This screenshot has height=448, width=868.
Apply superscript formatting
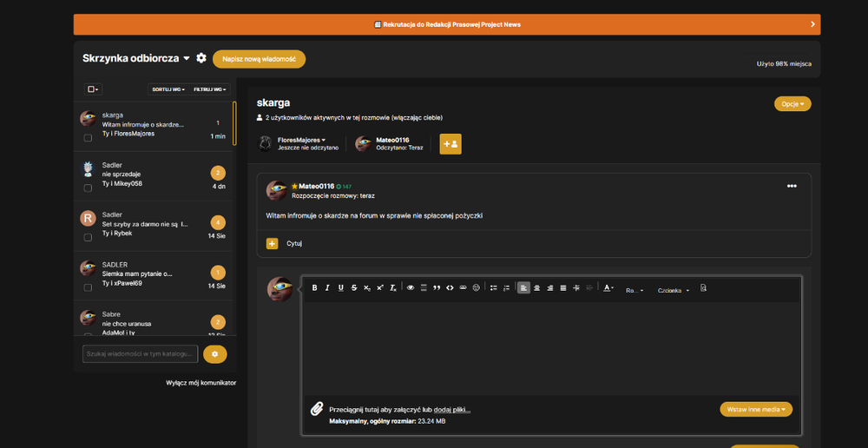click(x=380, y=288)
